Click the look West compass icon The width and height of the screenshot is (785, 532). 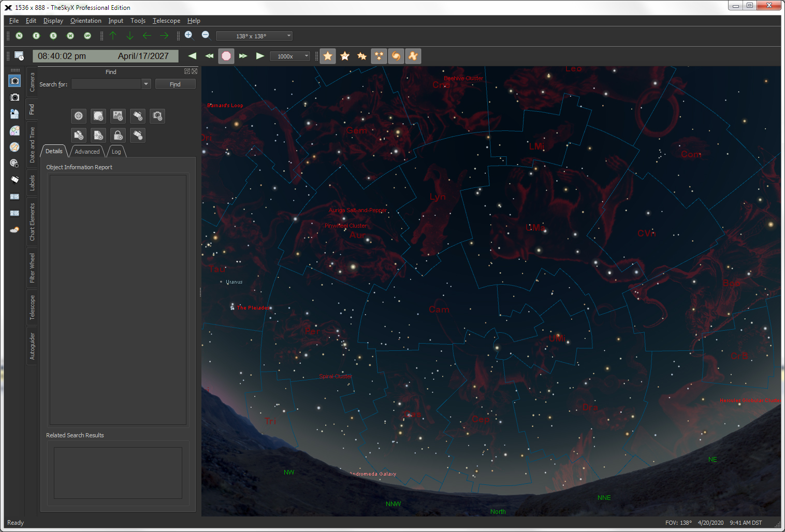pyautogui.click(x=70, y=36)
